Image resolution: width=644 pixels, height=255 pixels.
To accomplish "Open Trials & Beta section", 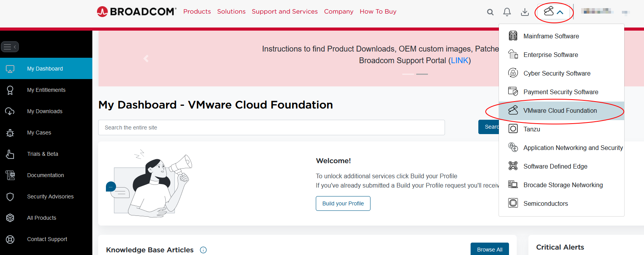I will pyautogui.click(x=43, y=154).
